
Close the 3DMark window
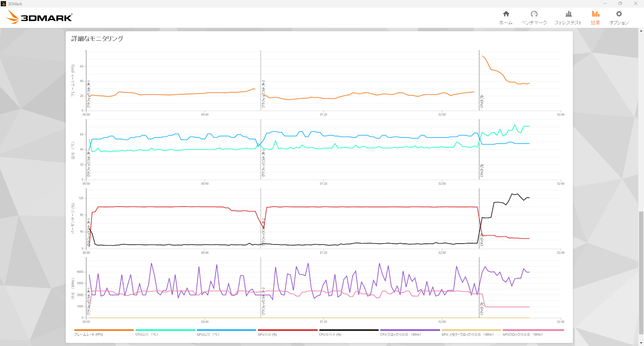(x=636, y=4)
